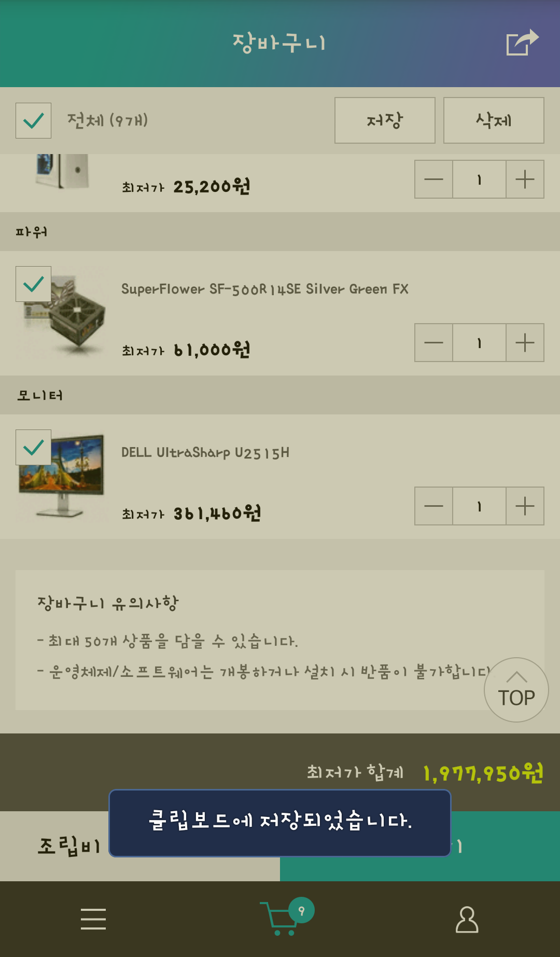
Task: Increase quantity of the 25,200원 item
Action: 525,179
